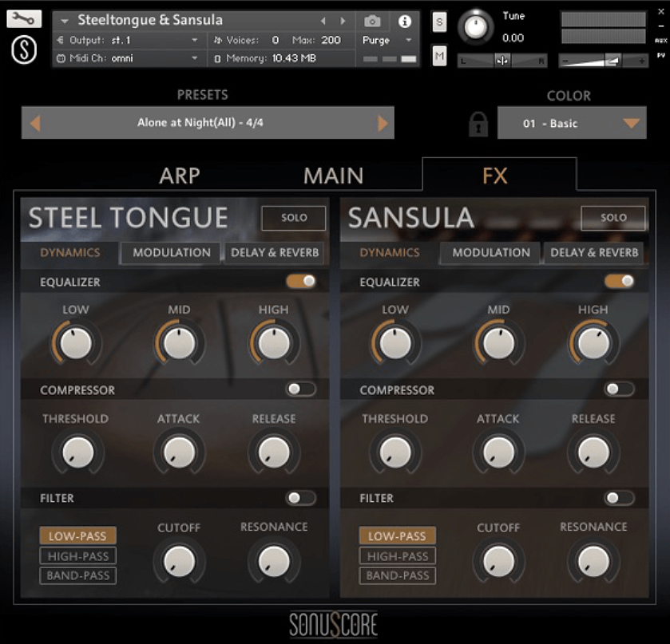Viewport: 670px width, 644px height.
Task: Click Steel Tongue THRESHOLD knob
Action: tap(77, 452)
